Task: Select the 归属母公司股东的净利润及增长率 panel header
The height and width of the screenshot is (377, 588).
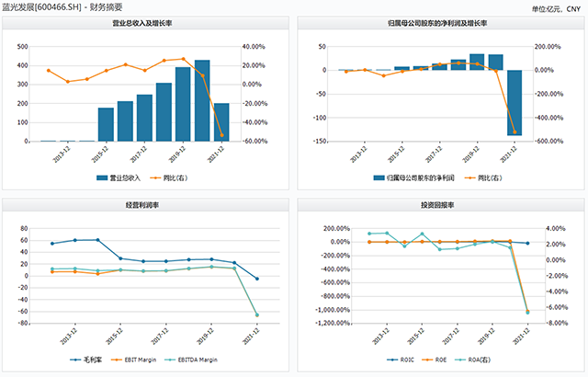Action: click(441, 23)
